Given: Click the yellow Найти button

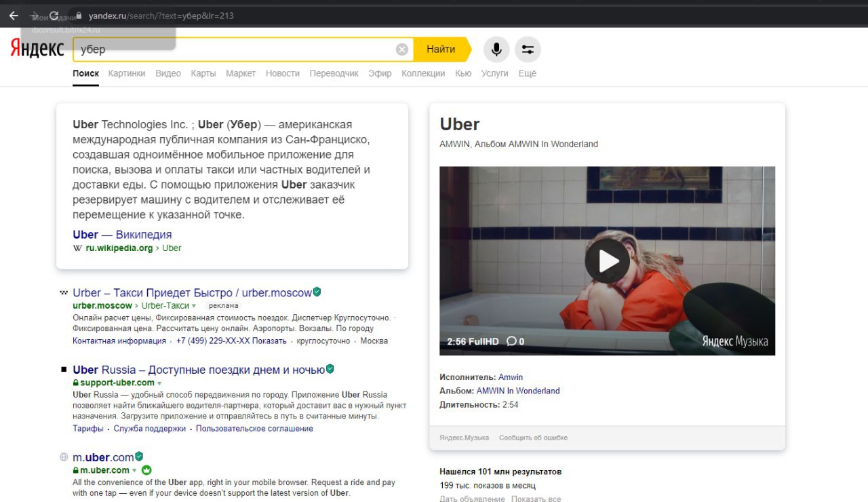Looking at the screenshot, I should (442, 50).
